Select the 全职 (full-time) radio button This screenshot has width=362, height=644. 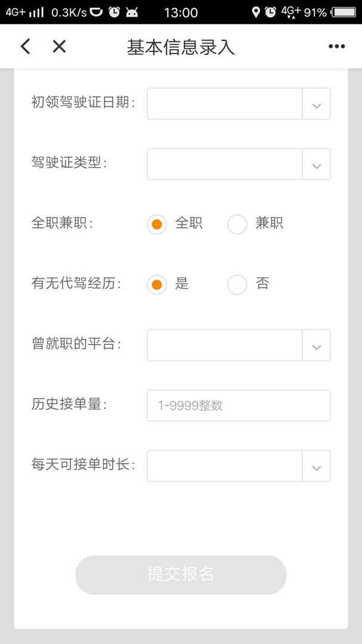[x=156, y=224]
